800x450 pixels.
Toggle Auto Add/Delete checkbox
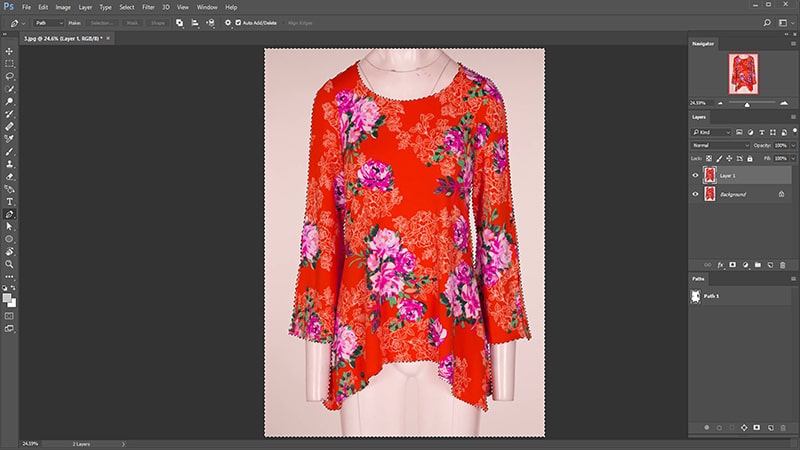(238, 23)
